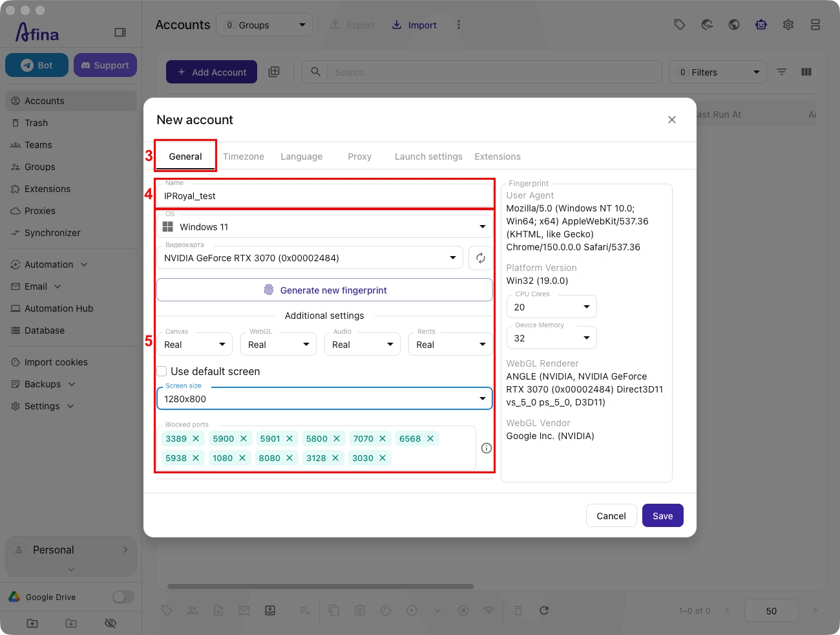Open the robot automation icon in top toolbar

point(761,25)
